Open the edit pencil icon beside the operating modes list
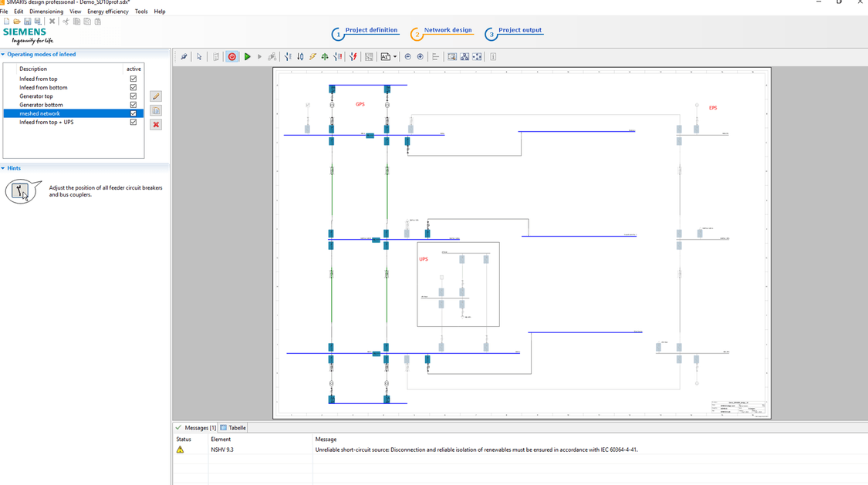The height and width of the screenshot is (485, 868). [x=155, y=96]
